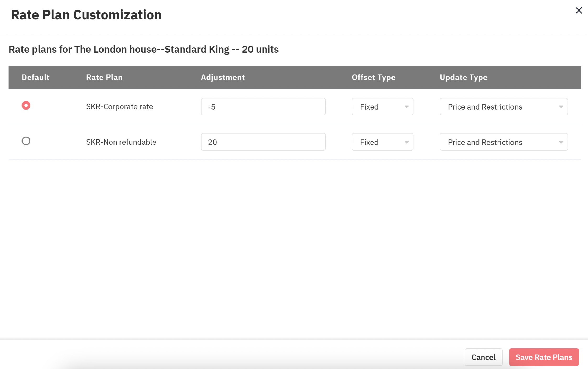
Task: Open Offset Type dropdown for SKR-Corporate rate
Action: point(383,107)
